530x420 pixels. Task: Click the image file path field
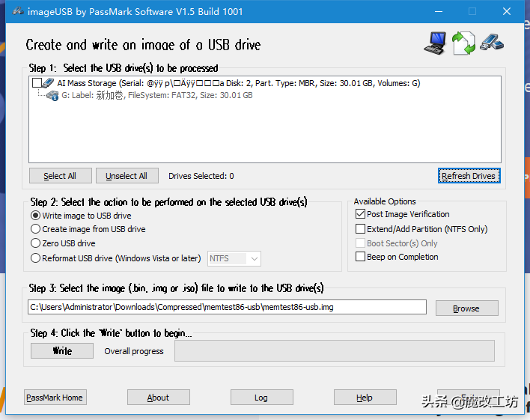point(227,307)
